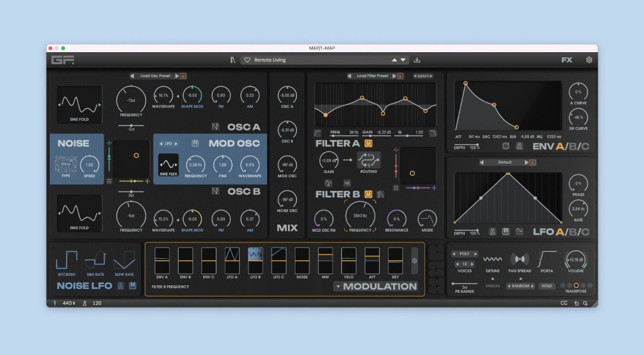Image resolution: width=644 pixels, height=355 pixels.
Task: Open the FX page
Action: pos(567,60)
